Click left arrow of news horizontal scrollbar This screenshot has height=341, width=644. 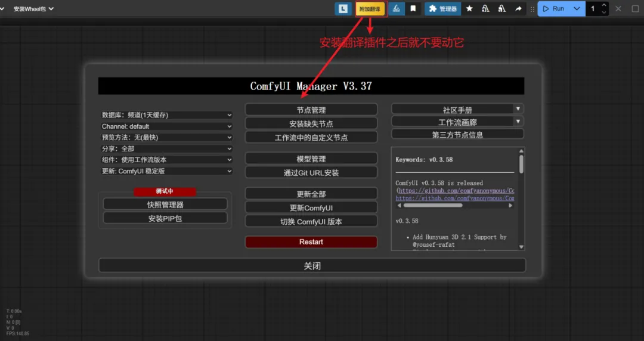(x=399, y=206)
